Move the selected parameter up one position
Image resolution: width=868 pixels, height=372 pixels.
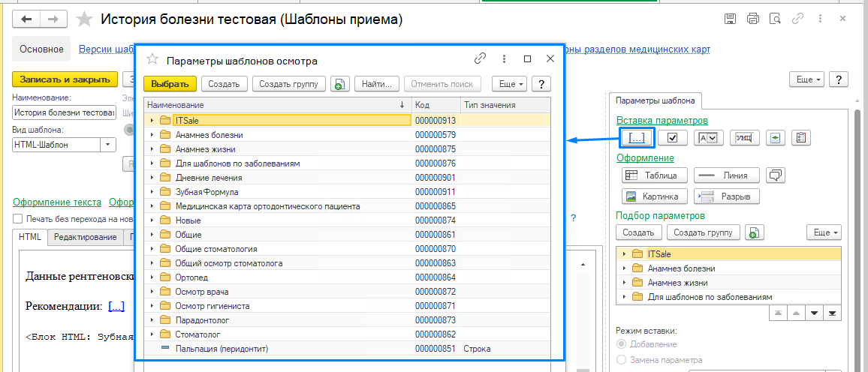point(796,313)
